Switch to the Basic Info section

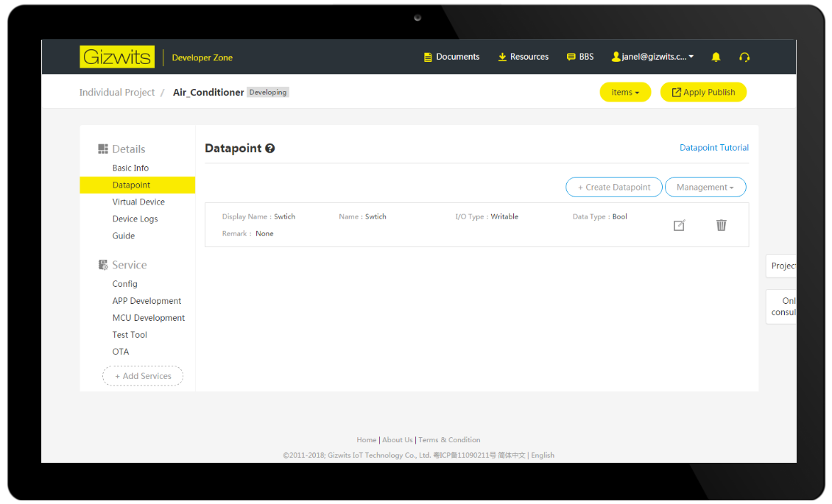[x=130, y=168]
